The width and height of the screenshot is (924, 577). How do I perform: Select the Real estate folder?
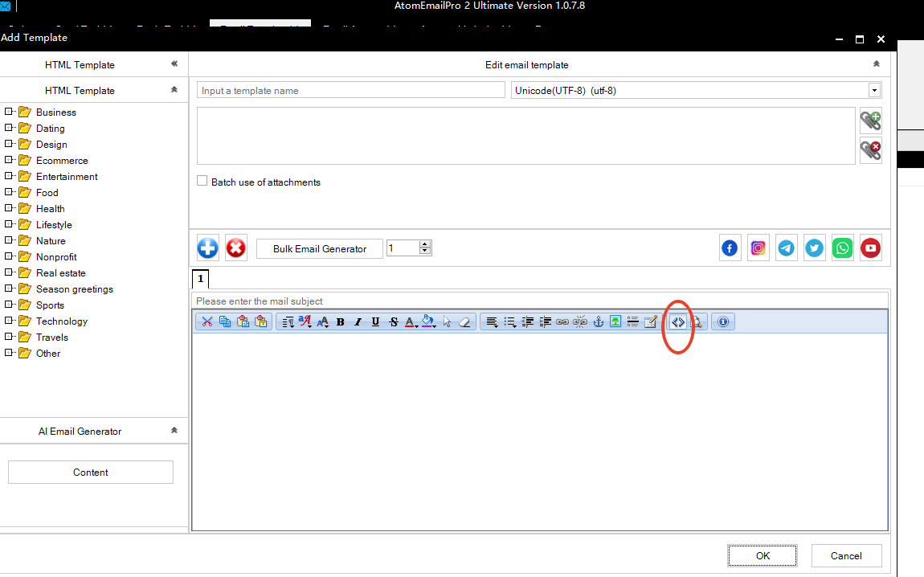tap(61, 273)
